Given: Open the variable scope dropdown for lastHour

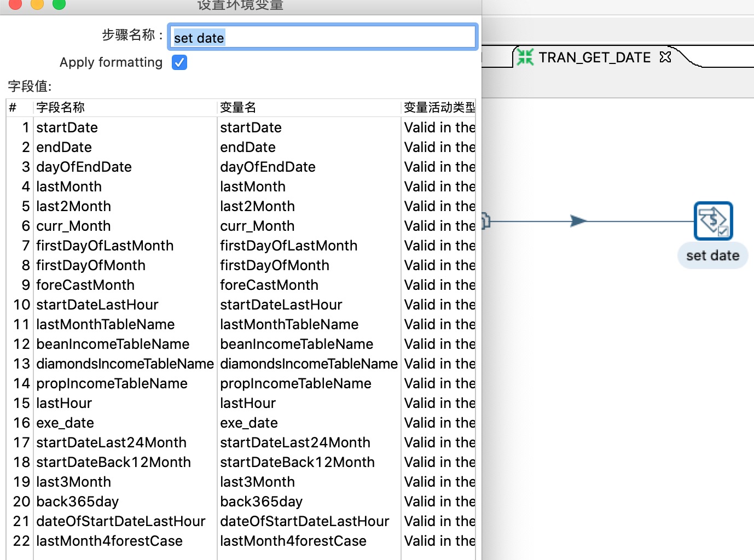Looking at the screenshot, I should pyautogui.click(x=438, y=403).
